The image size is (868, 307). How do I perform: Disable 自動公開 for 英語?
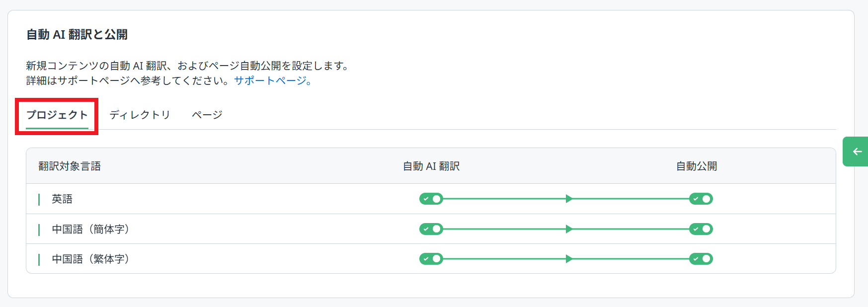tap(701, 199)
